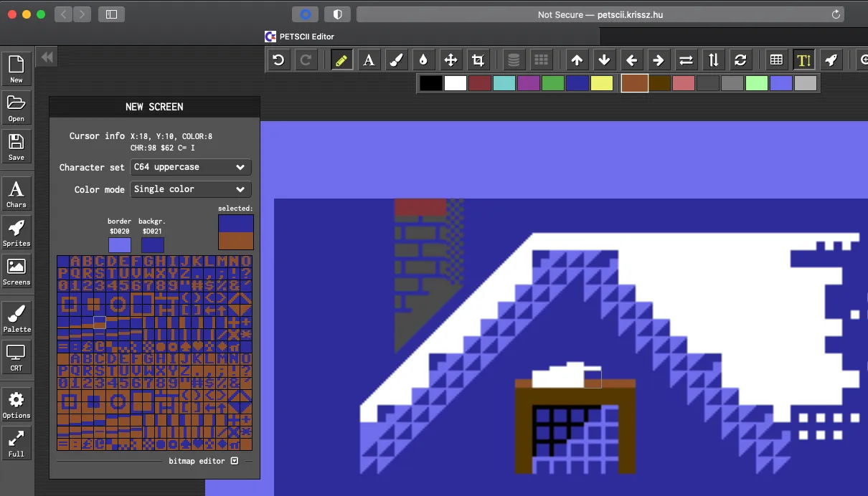Go back in Safari history
868x496 pixels.
(63, 14)
